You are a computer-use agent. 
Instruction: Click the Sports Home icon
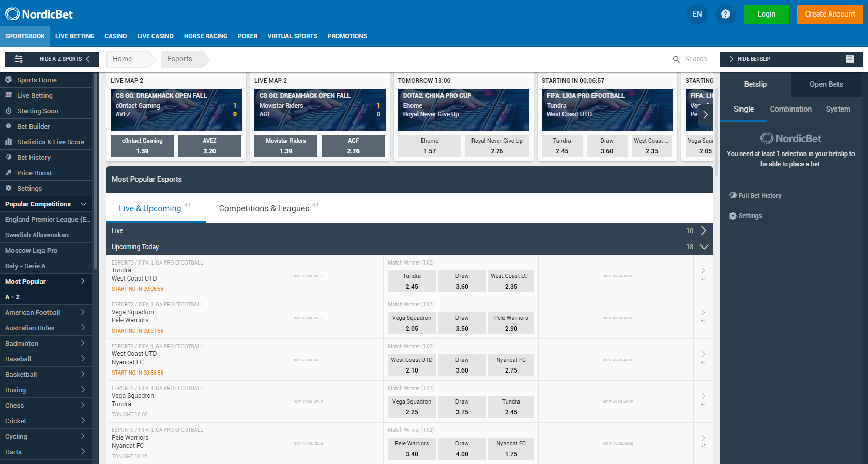pyautogui.click(x=8, y=80)
